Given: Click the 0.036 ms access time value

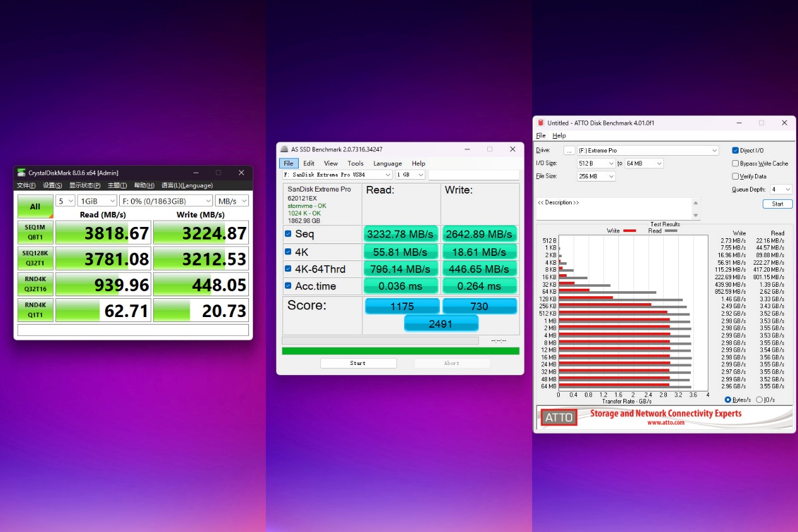Looking at the screenshot, I should click(x=401, y=286).
